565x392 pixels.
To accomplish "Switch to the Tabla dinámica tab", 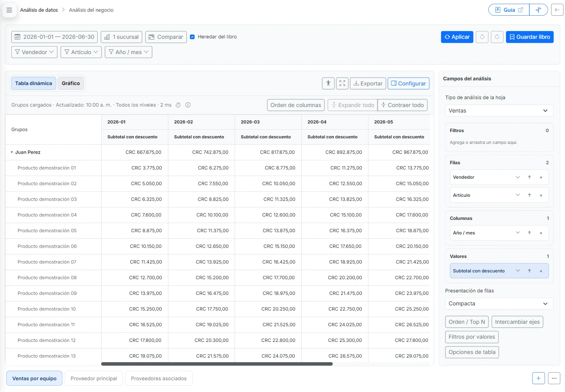I will (x=34, y=83).
